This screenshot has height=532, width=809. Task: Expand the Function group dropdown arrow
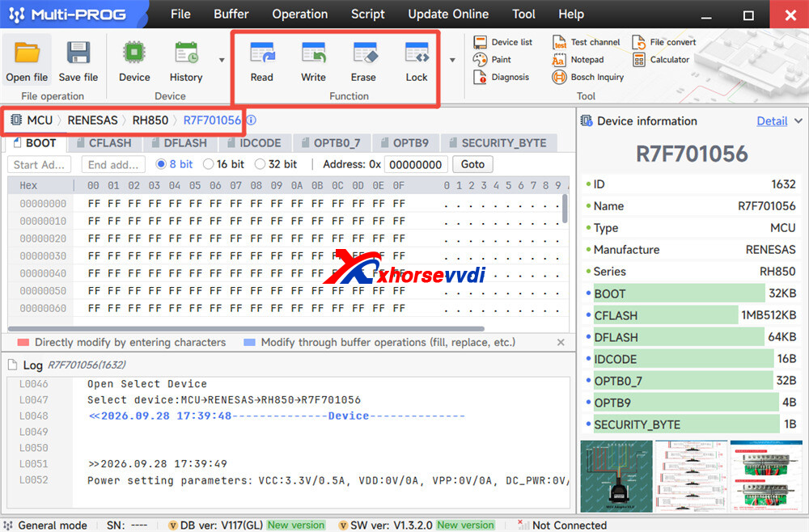tap(452, 61)
